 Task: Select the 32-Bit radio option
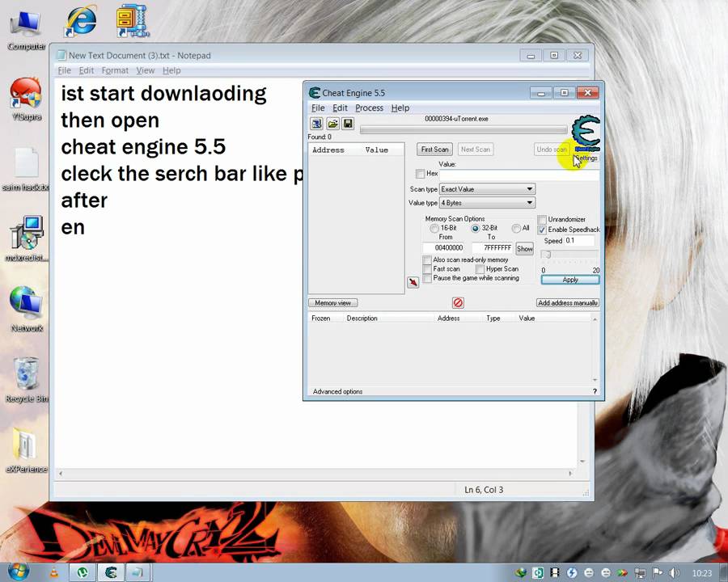[476, 228]
